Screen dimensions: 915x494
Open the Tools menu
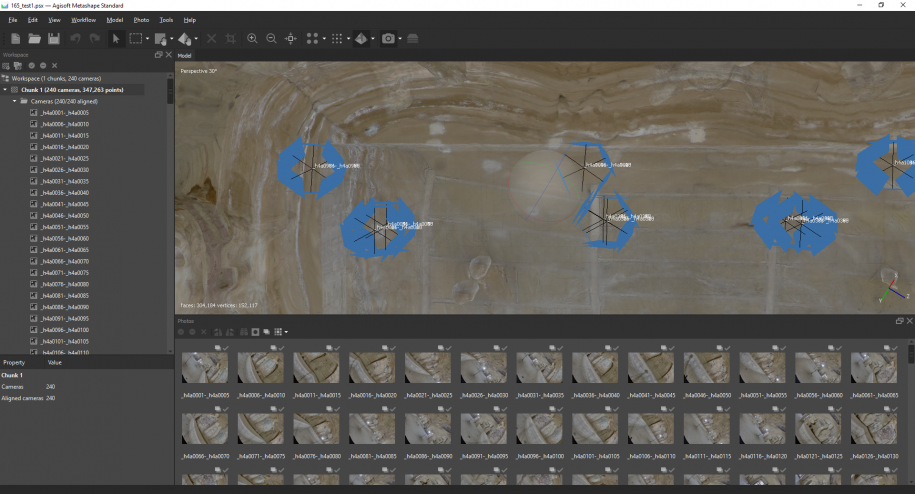[x=166, y=20]
